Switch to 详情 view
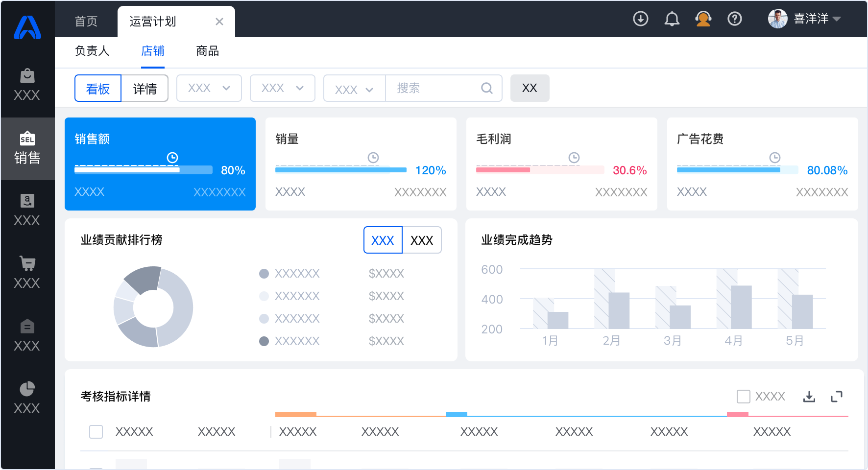Image resolution: width=868 pixels, height=470 pixels. [x=145, y=88]
